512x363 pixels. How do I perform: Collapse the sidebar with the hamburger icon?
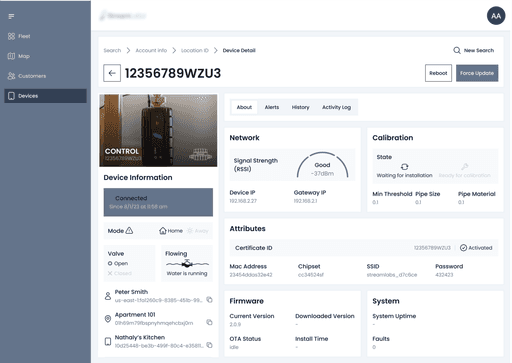pyautogui.click(x=11, y=16)
